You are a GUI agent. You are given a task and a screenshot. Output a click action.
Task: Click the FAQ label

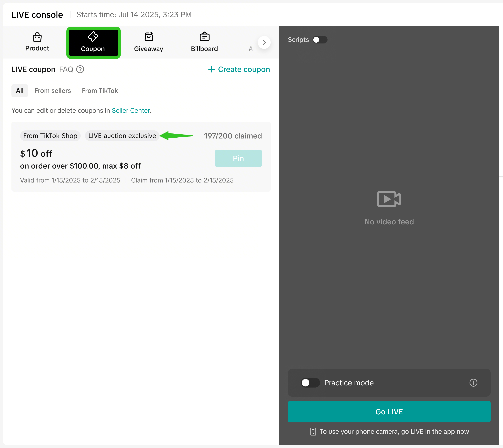[x=66, y=69]
